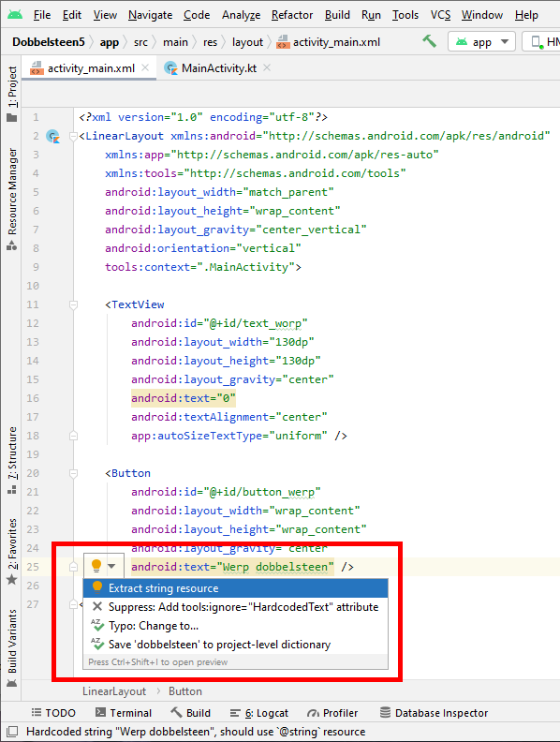Viewport: 560px width, 742px height.
Task: Open the Terminal tool window
Action: pos(124,713)
